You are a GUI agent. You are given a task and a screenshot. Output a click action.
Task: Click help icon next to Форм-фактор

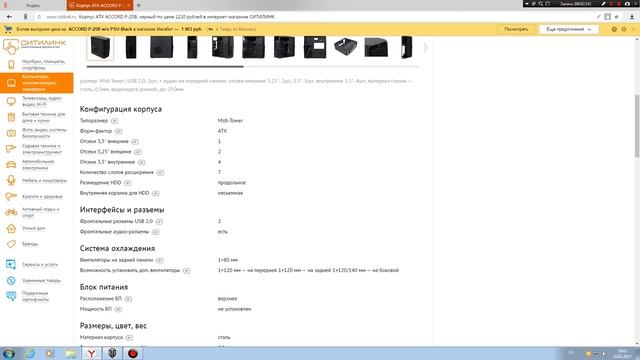coord(118,131)
